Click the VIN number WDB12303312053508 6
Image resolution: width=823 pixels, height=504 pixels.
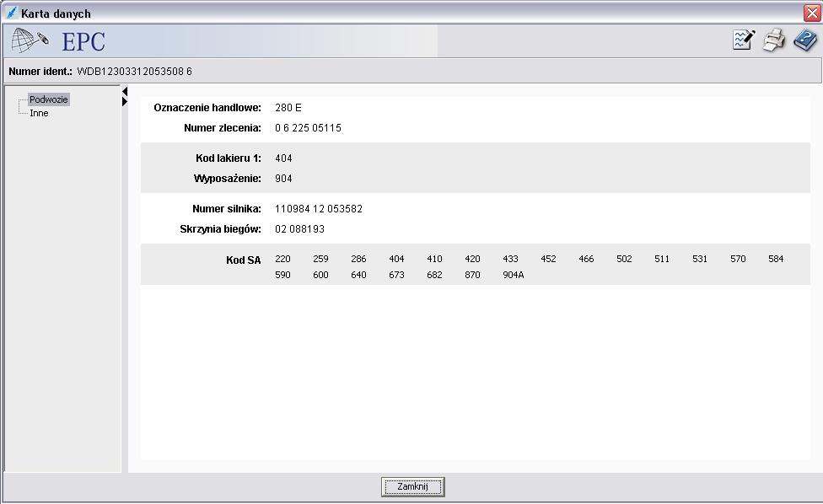pyautogui.click(x=134, y=72)
